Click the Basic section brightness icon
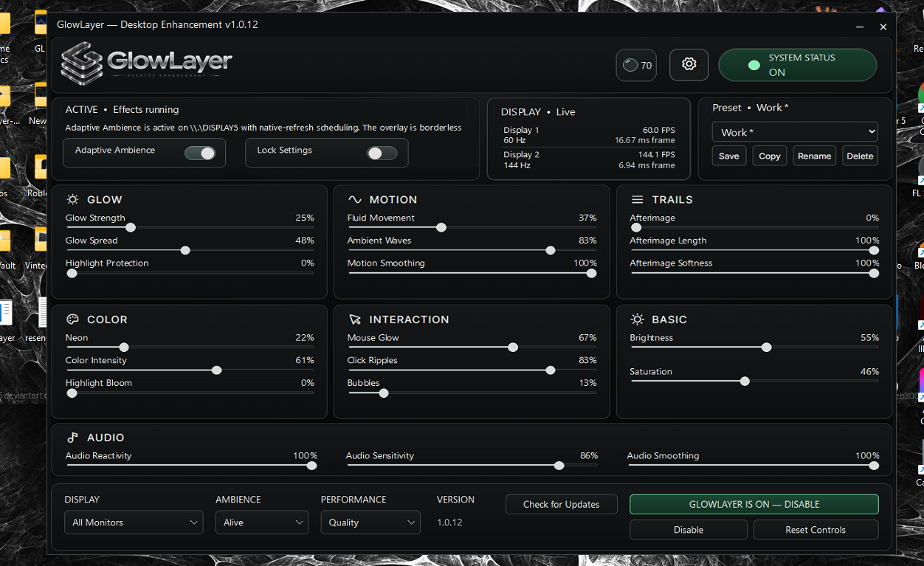 coord(638,320)
